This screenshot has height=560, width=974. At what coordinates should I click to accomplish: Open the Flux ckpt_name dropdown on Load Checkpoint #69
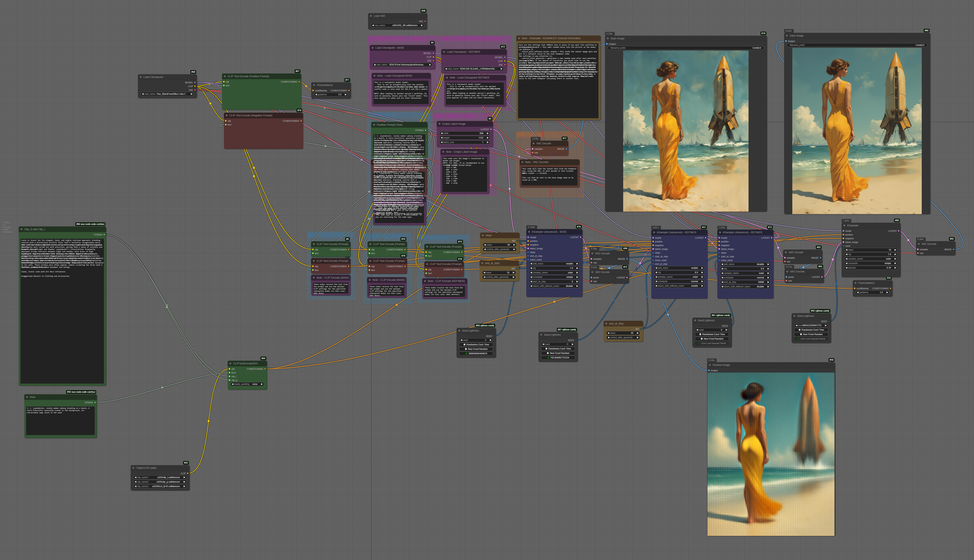click(x=167, y=94)
